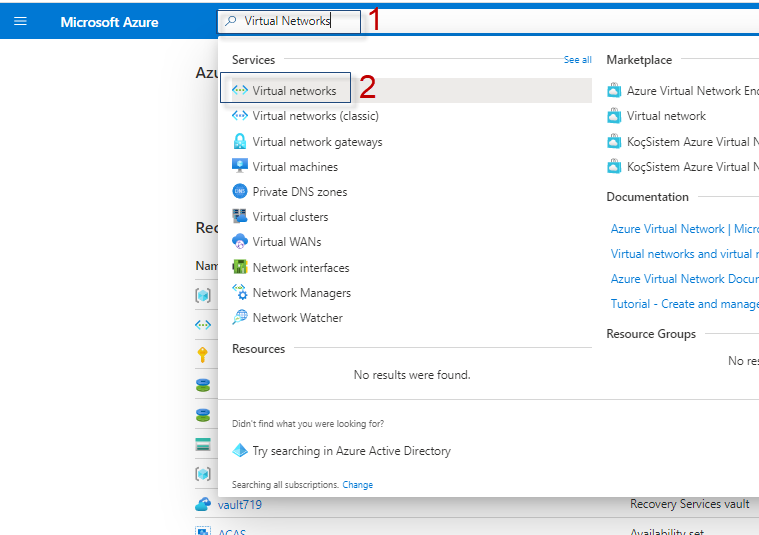Click the Virtual network gateways lock icon
Viewport: 759px width, 535px height.
click(x=240, y=141)
